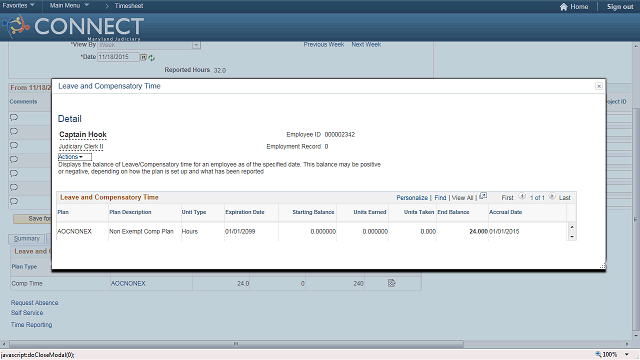Click the vertical page scrollbar thumb

[x=636, y=220]
